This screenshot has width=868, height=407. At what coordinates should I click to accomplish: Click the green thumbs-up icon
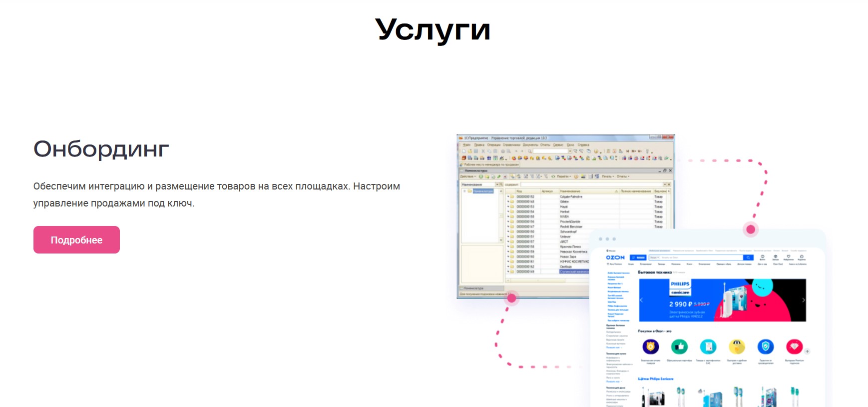click(x=679, y=346)
